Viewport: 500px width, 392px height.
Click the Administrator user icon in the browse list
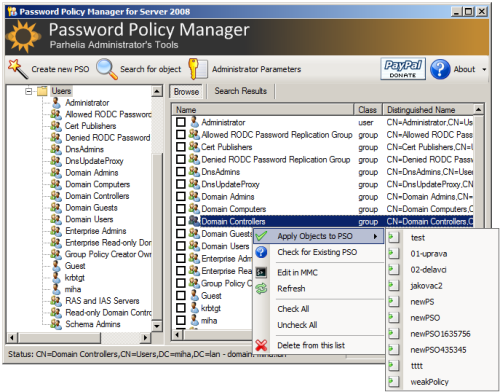coord(194,122)
